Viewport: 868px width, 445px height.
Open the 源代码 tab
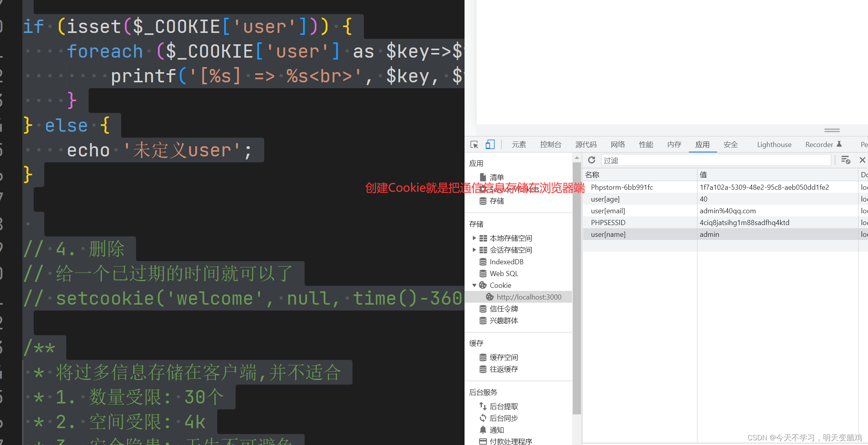click(586, 145)
